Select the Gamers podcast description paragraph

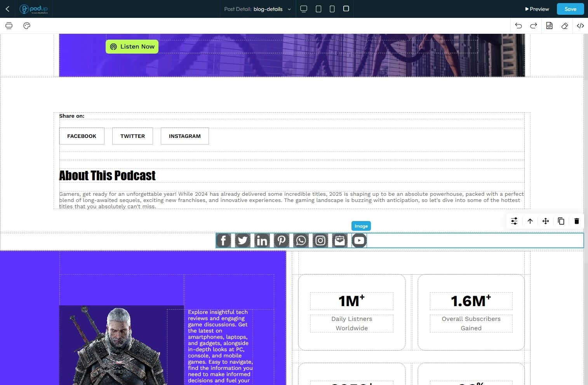291,200
